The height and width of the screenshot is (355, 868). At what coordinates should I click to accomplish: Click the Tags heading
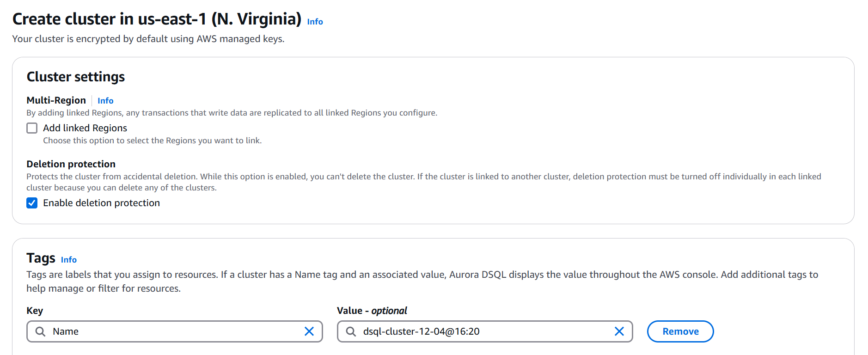coord(41,258)
